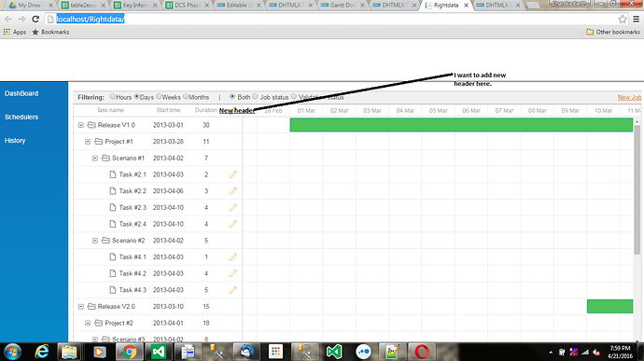The image size is (644, 361).
Task: Collapse the Scenario #1 tree node
Action: (95, 159)
